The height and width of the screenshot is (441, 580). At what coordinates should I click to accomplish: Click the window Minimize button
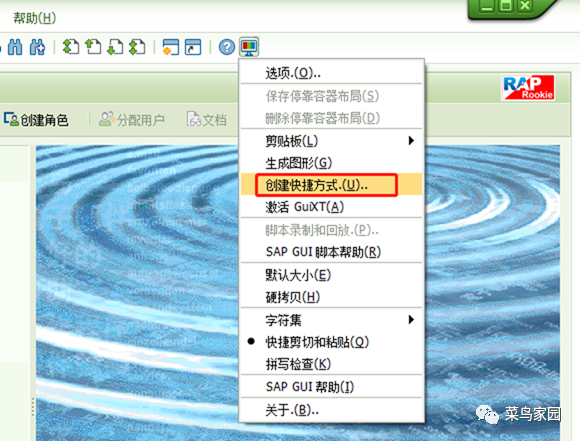coord(487,6)
